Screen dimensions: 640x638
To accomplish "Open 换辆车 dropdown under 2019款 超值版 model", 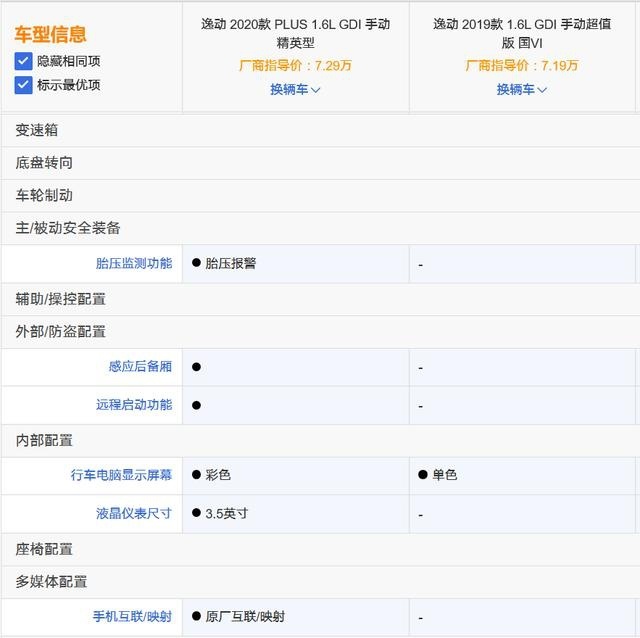I will [x=522, y=89].
